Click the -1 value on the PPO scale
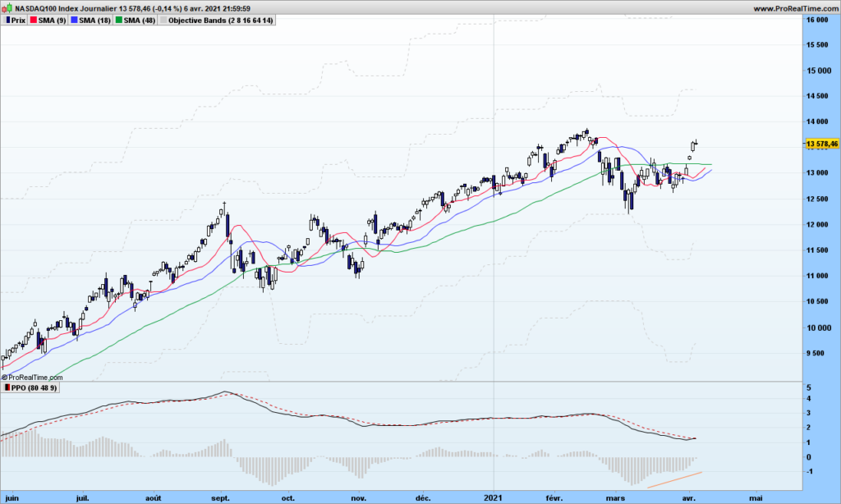Screen dimensions: 841x504 [x=809, y=471]
